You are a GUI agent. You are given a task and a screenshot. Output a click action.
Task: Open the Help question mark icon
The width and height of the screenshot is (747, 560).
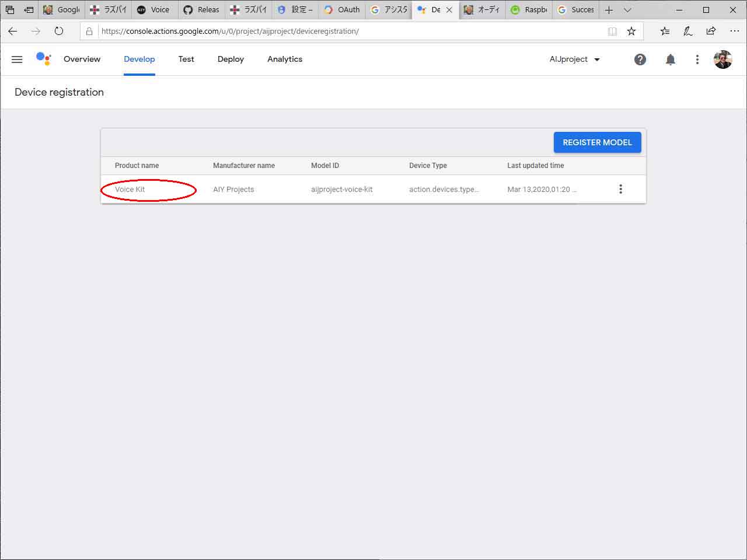[x=640, y=59]
